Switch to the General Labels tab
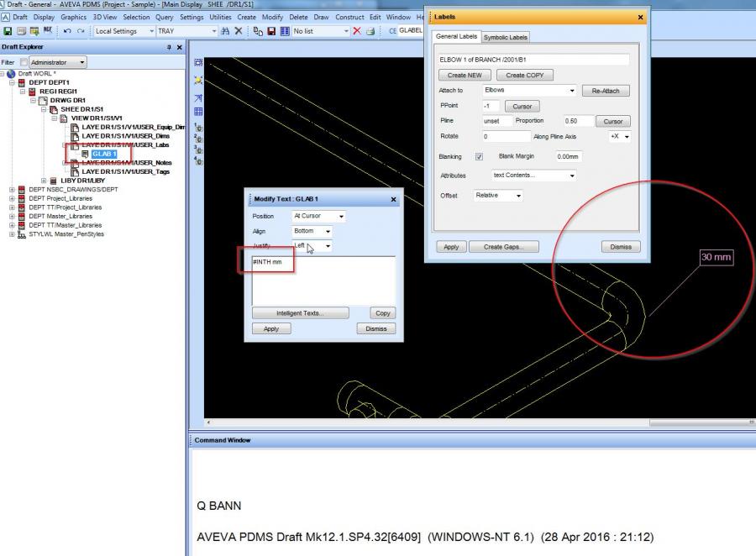Viewport: 756px width, 556px height. [456, 37]
